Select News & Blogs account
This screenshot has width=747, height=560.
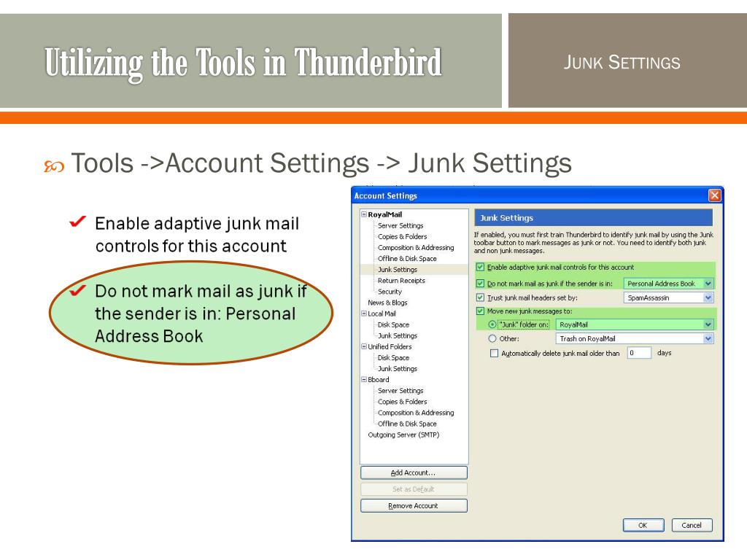pos(387,303)
